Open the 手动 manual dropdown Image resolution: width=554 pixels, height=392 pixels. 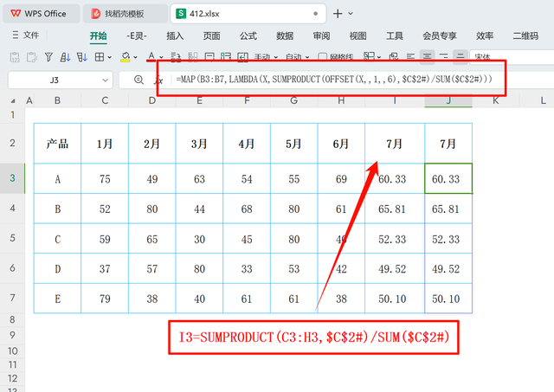click(266, 57)
